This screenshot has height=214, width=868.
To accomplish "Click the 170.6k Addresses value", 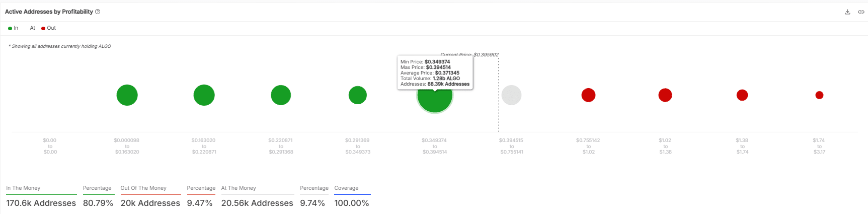I will (x=41, y=203).
